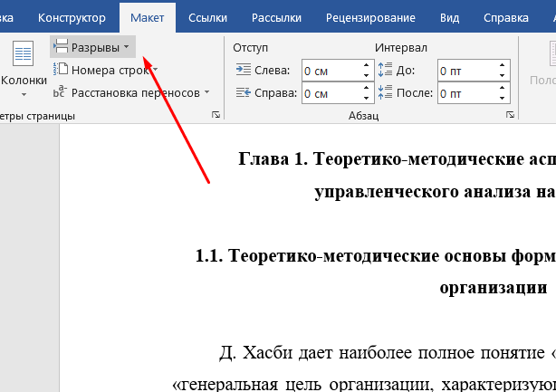Click the right indent Справа icon

[244, 92]
